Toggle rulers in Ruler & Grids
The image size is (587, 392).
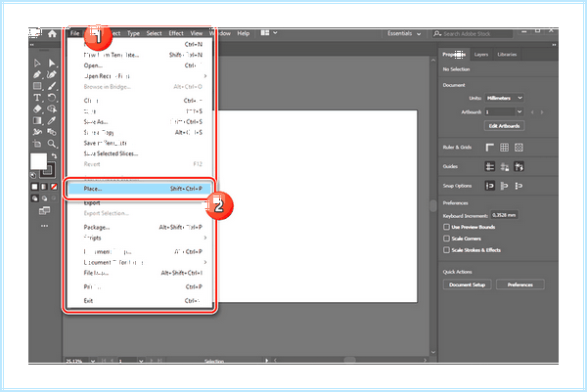pyautogui.click(x=490, y=148)
